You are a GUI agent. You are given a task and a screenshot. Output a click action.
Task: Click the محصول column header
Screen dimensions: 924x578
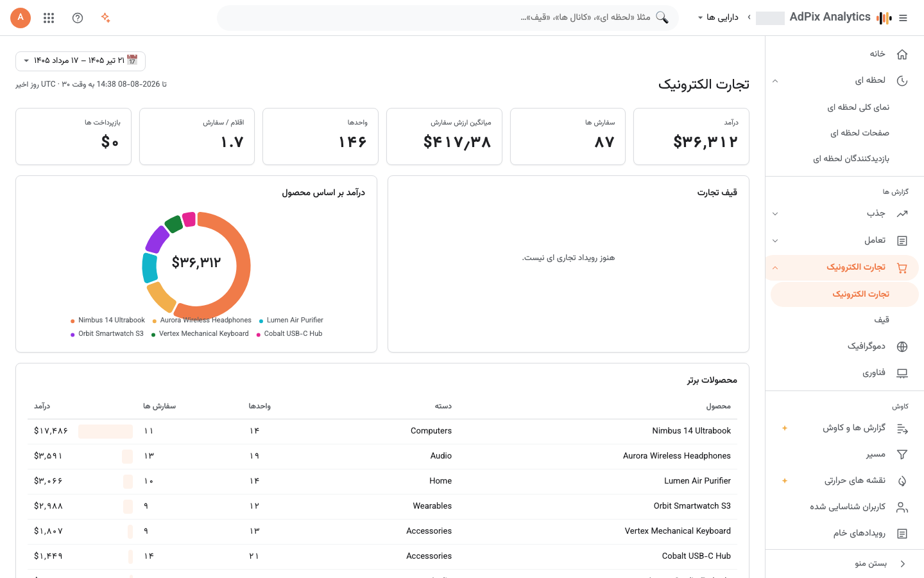point(719,407)
